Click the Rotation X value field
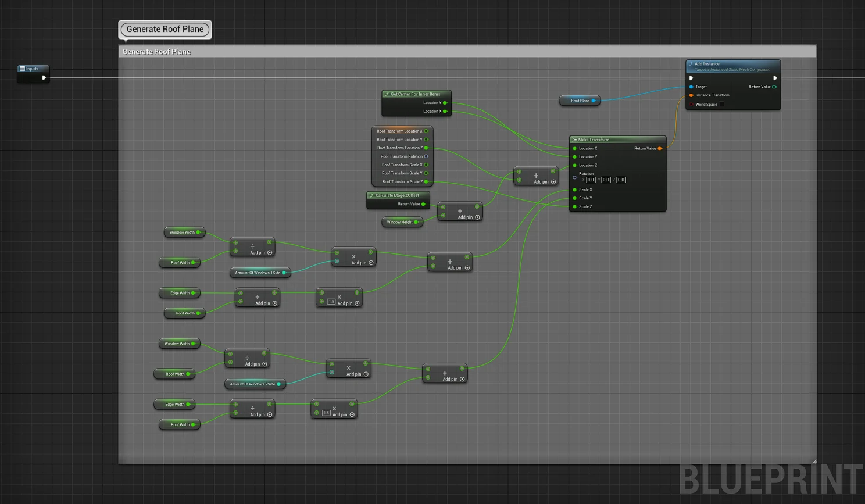865x504 pixels. pyautogui.click(x=591, y=180)
